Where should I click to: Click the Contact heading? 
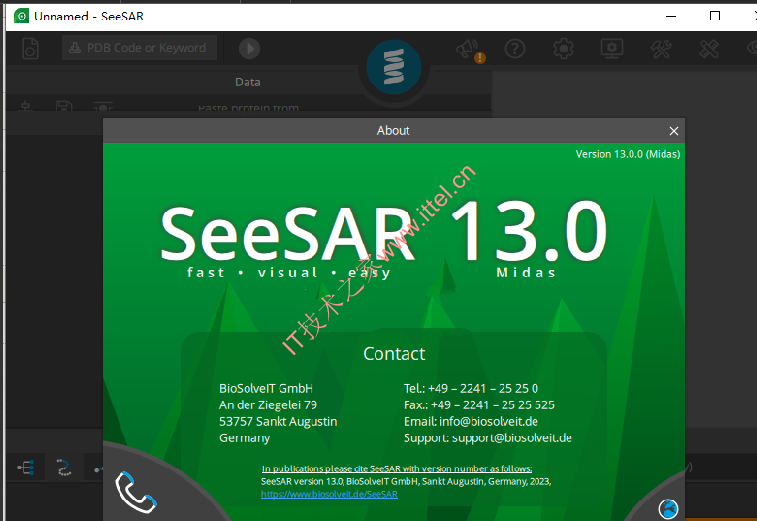(x=394, y=354)
